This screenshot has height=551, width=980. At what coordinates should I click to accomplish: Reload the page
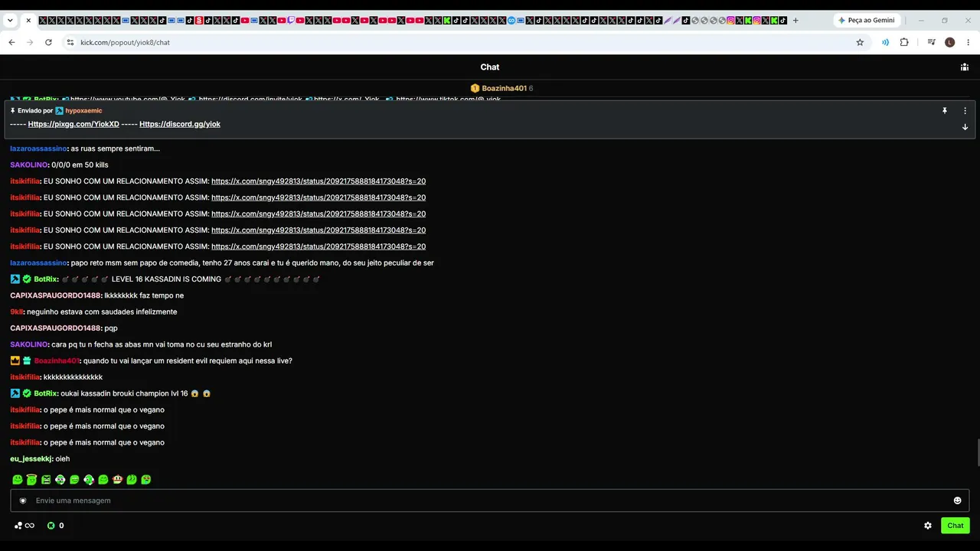click(x=48, y=42)
